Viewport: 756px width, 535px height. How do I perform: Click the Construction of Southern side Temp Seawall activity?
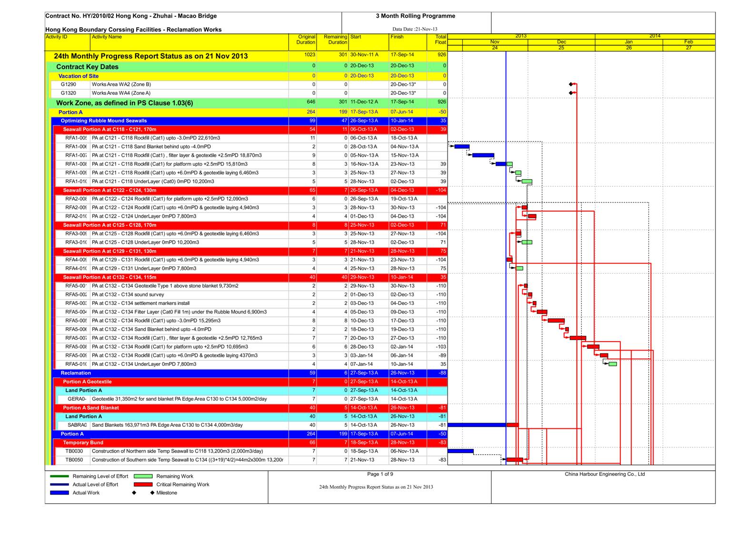click(x=188, y=460)
